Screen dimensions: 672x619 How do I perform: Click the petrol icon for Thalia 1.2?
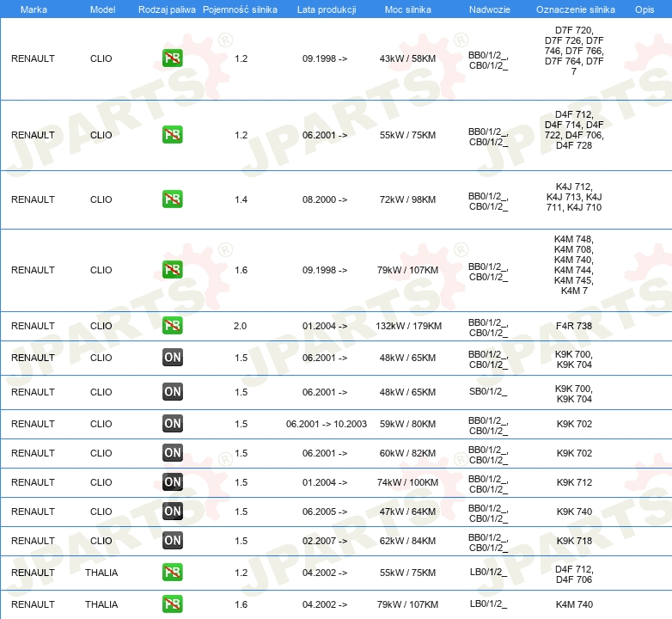click(173, 573)
